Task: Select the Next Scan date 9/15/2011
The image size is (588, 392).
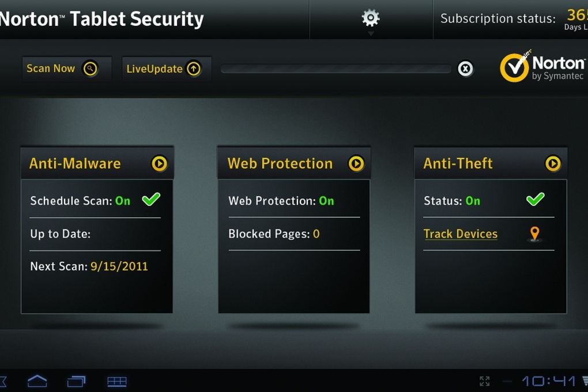Action: [x=119, y=266]
